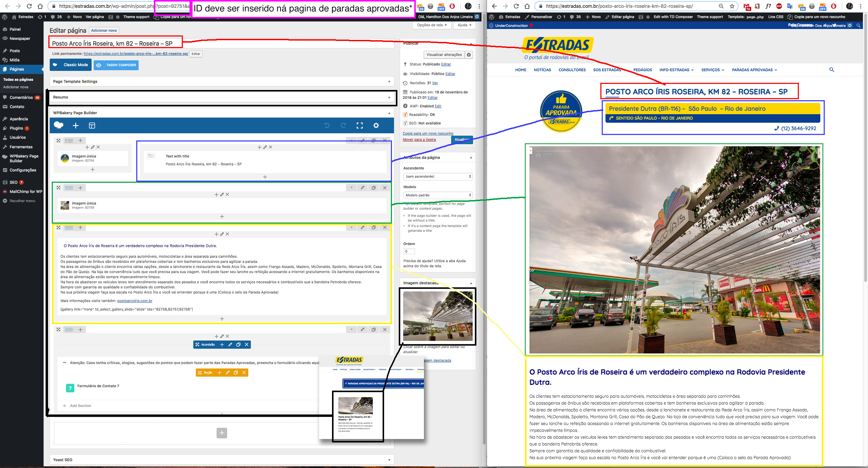Open Comentários in the WordPress sidebar
The height and width of the screenshot is (468, 868).
21,97
